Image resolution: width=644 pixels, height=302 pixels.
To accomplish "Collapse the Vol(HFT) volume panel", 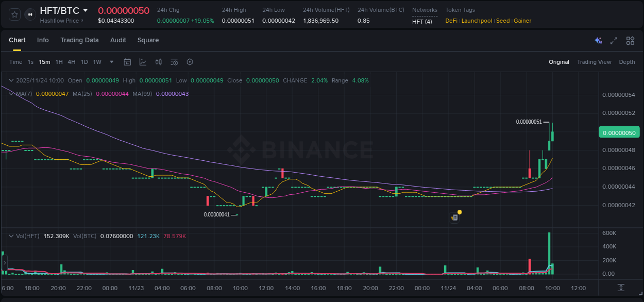I will point(11,236).
